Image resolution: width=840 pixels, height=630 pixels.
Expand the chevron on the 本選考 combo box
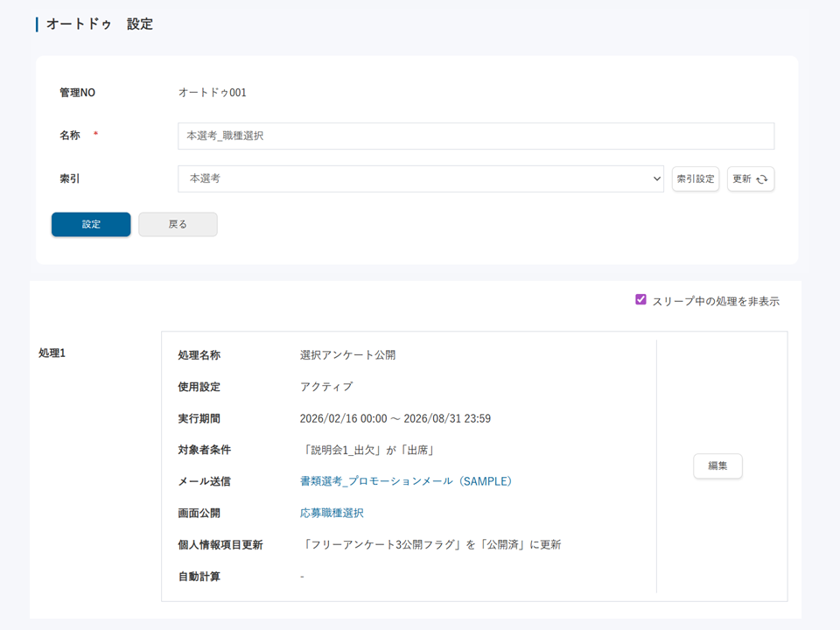(656, 178)
